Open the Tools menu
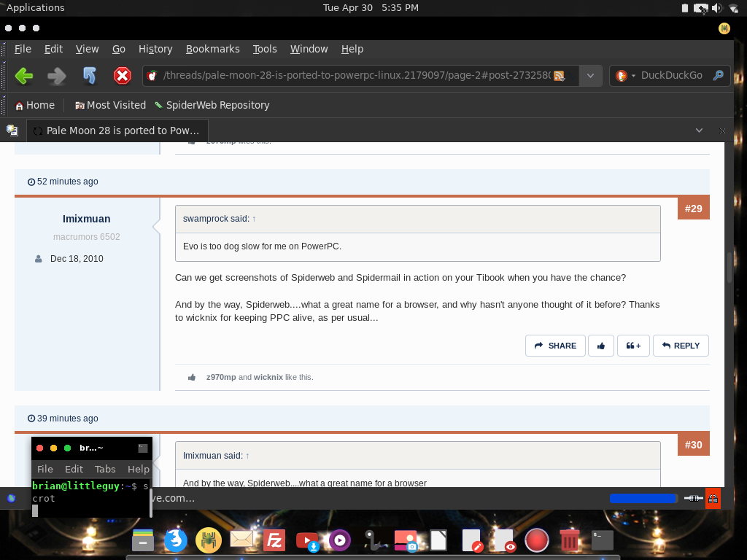Viewport: 747px width, 560px height. (x=264, y=49)
